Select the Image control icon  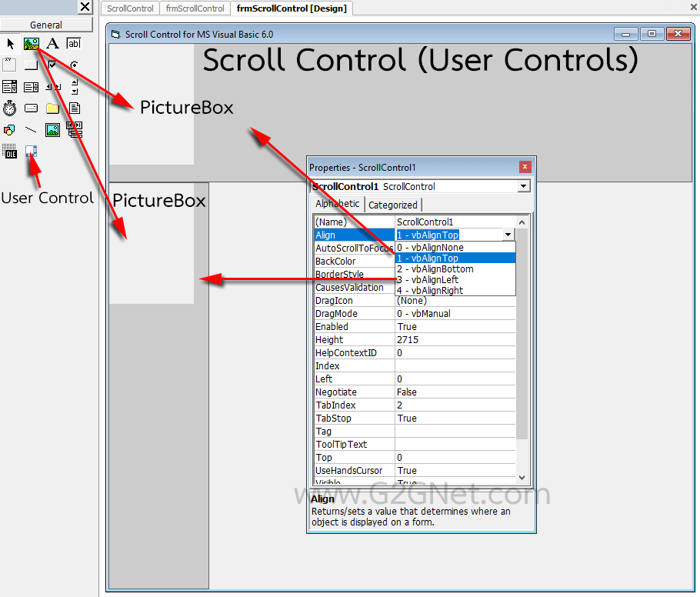tap(54, 131)
